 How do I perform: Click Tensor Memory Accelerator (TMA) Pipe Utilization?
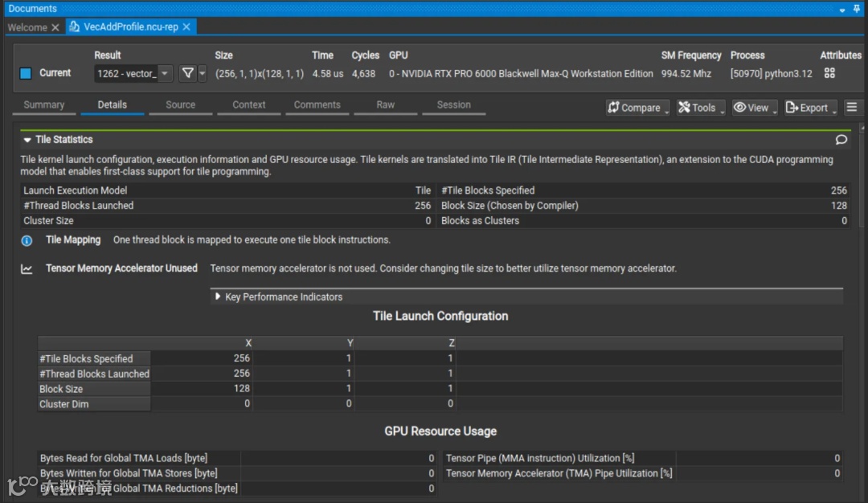point(643,473)
